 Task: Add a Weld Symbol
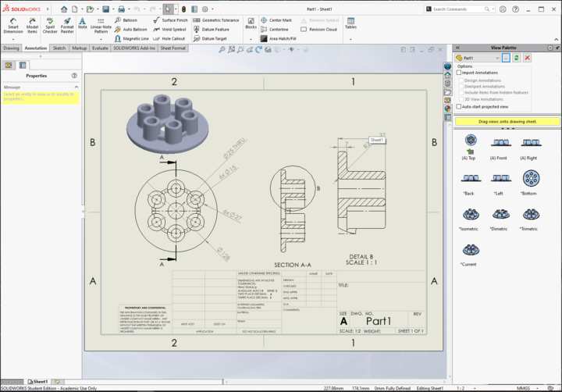(169, 30)
